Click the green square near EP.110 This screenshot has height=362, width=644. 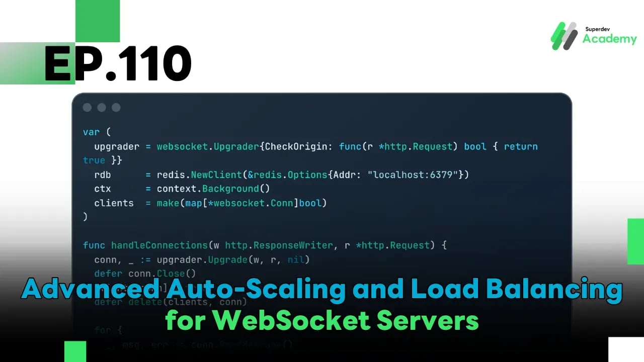click(97, 21)
